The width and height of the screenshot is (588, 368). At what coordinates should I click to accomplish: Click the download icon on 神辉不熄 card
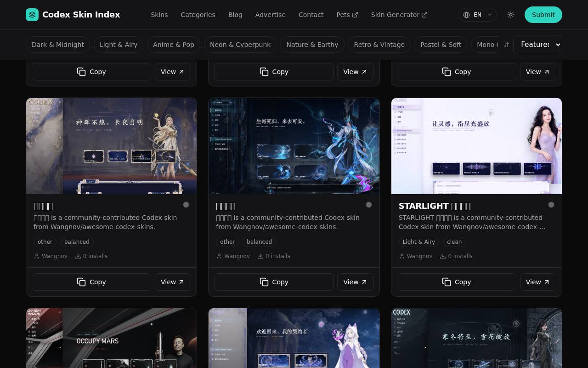click(78, 256)
